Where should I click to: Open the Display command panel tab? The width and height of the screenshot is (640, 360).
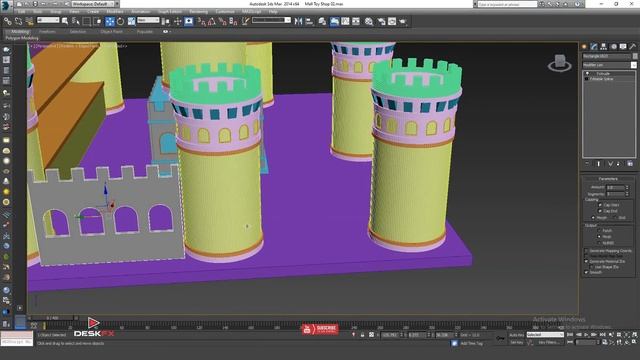coord(623,47)
